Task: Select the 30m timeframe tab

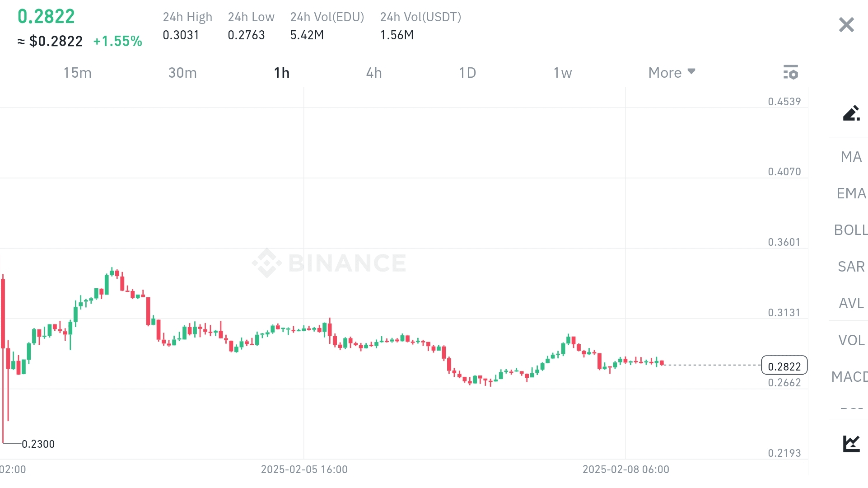Action: pyautogui.click(x=182, y=73)
